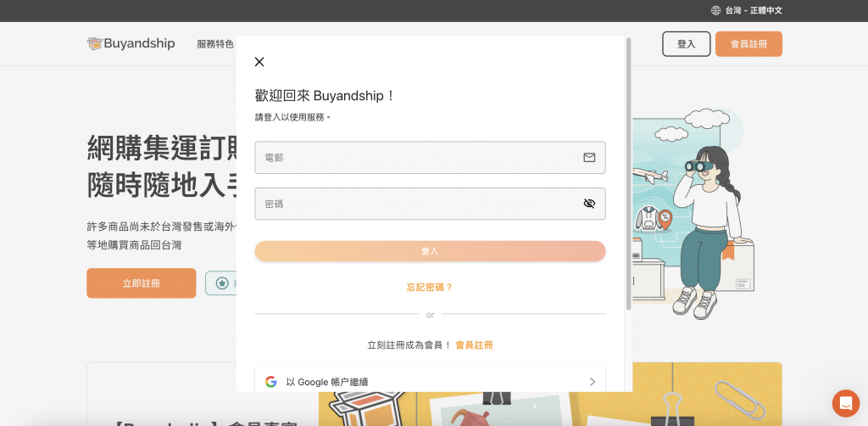The image size is (868, 426).
Task: Click the 會員註冊 link inside the dialog
Action: coord(474,345)
